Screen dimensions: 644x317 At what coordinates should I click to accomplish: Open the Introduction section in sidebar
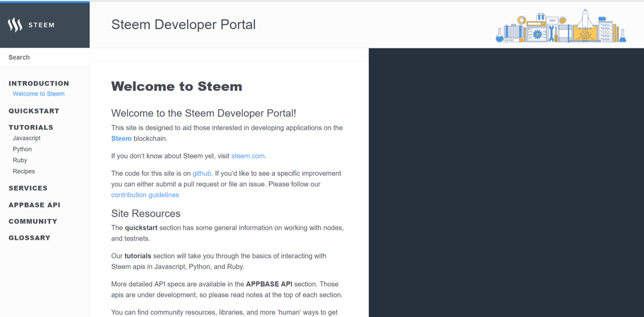pyautogui.click(x=39, y=83)
